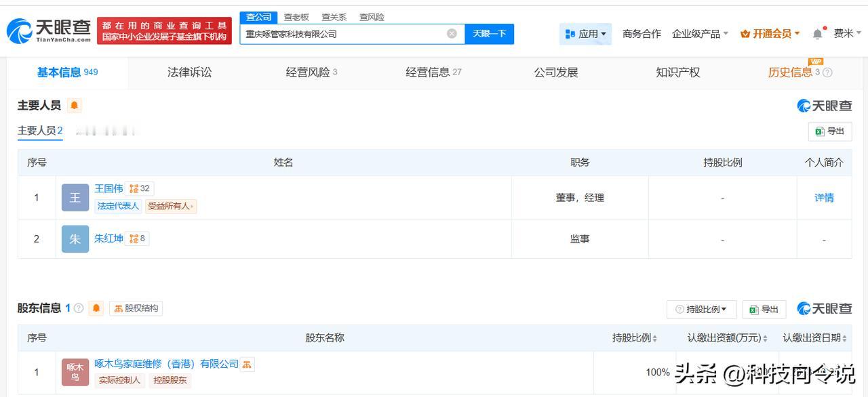Select the 查关系 search tab

click(x=334, y=17)
